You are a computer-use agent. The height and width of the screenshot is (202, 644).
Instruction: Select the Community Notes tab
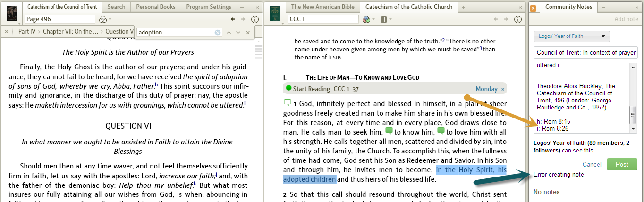point(568,7)
